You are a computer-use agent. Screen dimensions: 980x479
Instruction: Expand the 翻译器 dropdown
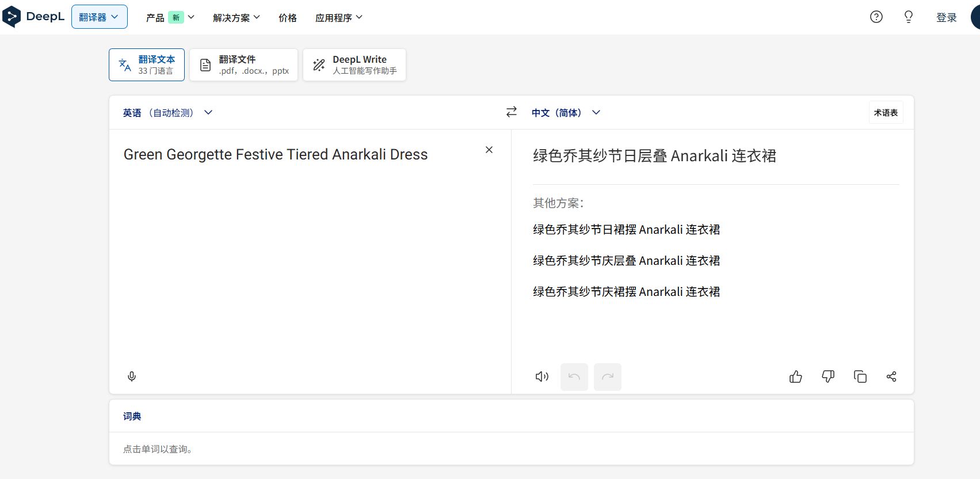(x=100, y=17)
